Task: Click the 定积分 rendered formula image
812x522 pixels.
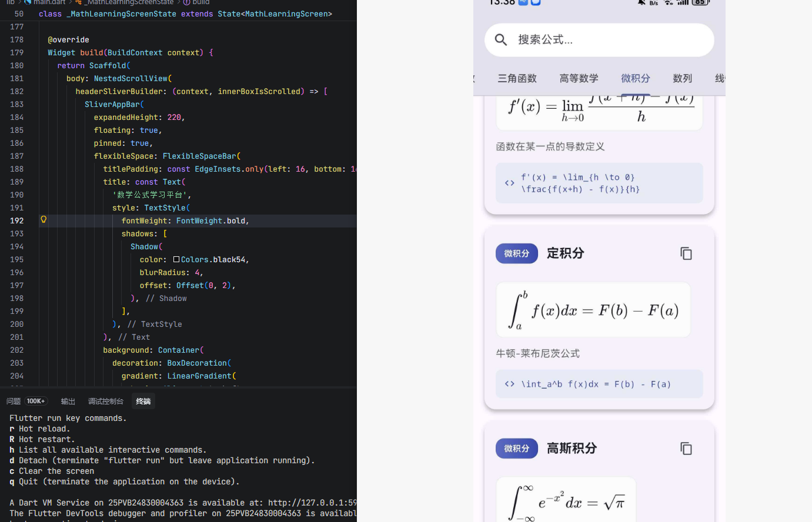Action: tap(593, 310)
